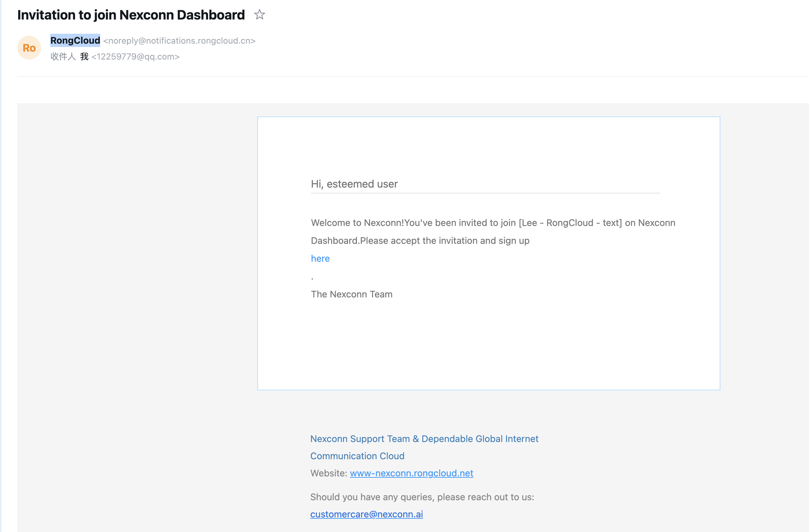This screenshot has height=532, width=809.
Task: Click 'The Nexconn Team' signature
Action: tap(352, 294)
